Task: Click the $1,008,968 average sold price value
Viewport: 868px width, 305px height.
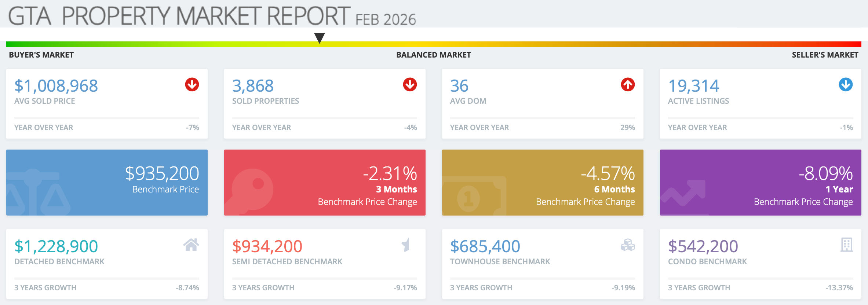Action: (56, 86)
